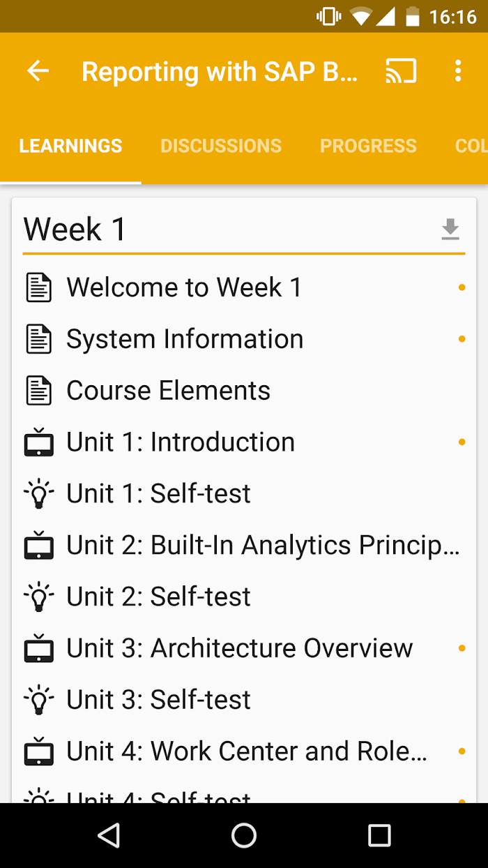Tap lightbulb icon beside Unit 3: Self-test

coord(39,700)
